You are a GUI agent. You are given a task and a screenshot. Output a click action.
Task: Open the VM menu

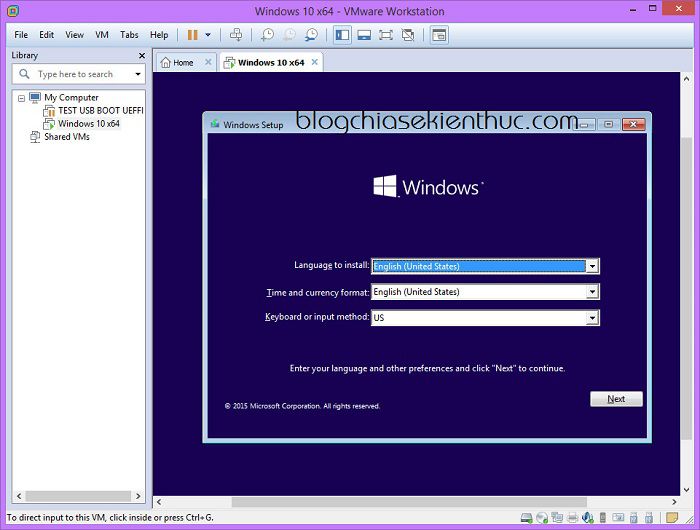(x=102, y=35)
